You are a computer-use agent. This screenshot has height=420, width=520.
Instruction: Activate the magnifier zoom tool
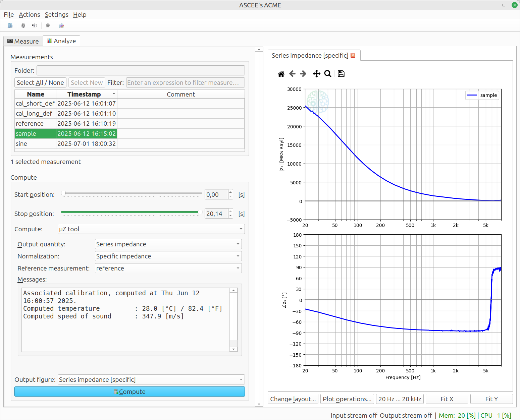(328, 74)
